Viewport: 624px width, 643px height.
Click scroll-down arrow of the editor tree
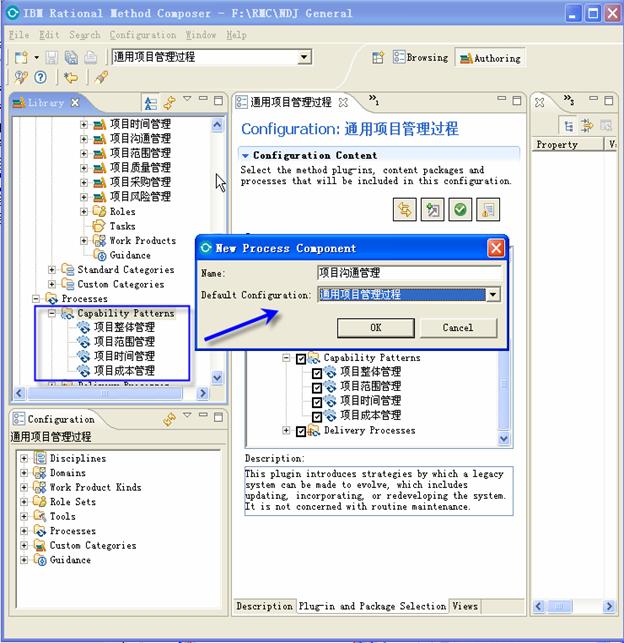pos(504,439)
